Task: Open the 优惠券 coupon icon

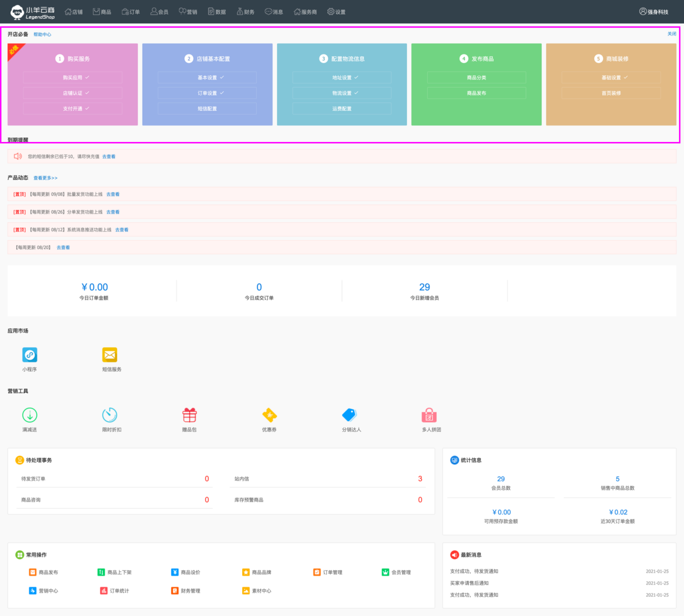Action: (x=269, y=415)
